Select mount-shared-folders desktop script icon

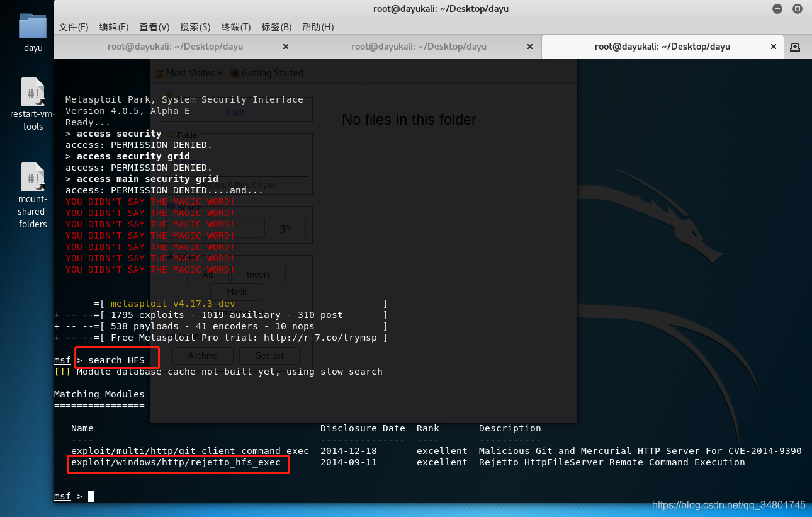point(33,177)
